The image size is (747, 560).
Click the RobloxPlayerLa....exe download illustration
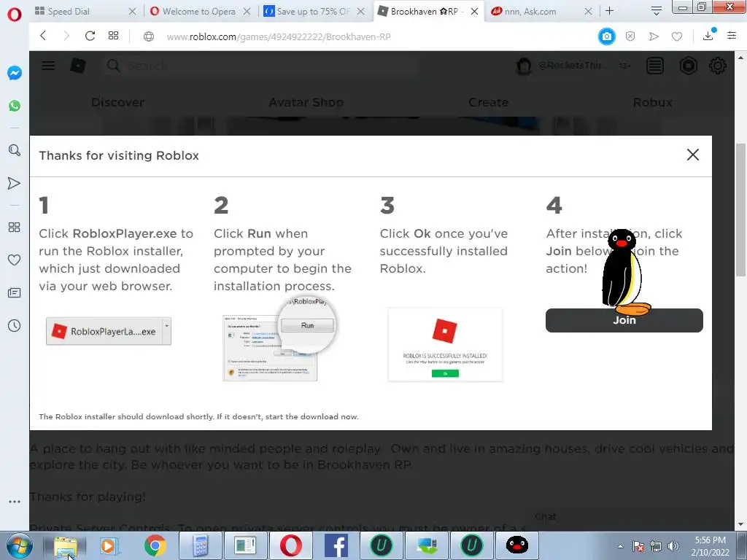109,332
